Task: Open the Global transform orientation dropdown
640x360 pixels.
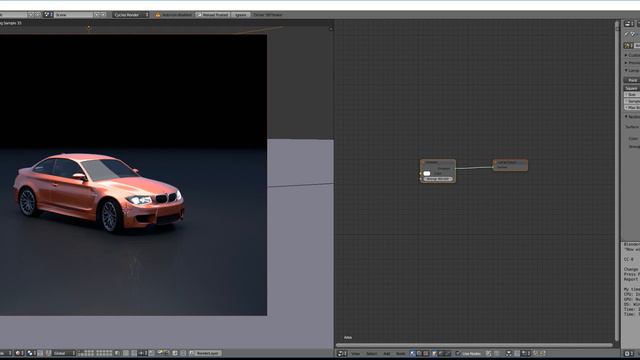Action: pos(64,353)
